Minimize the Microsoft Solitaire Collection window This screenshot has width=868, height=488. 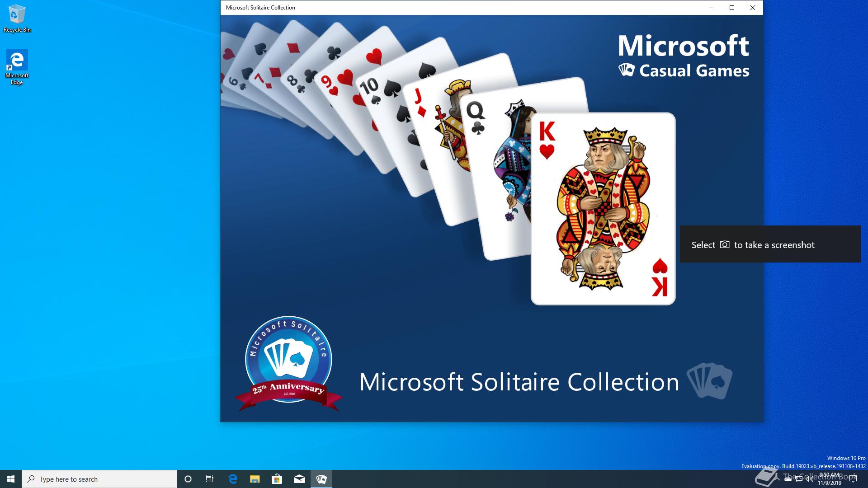(x=711, y=8)
